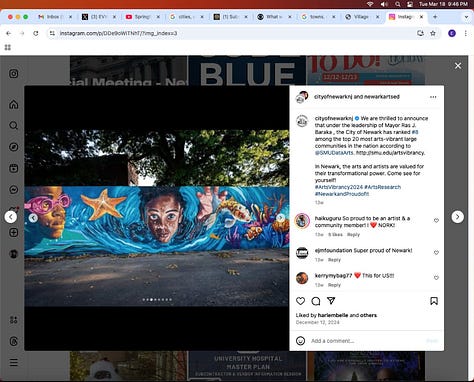This screenshot has height=382, width=474.
Task: Close the post modal with X
Action: point(458,66)
